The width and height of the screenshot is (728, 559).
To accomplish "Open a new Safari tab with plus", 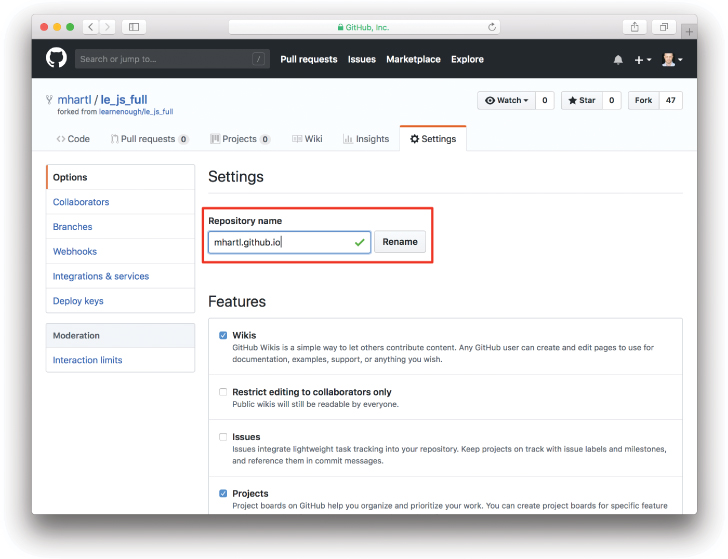I will 689,32.
